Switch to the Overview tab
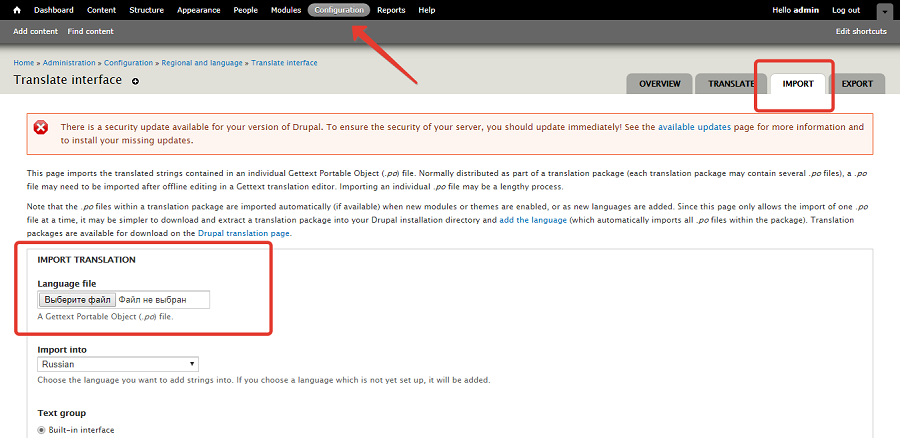 [x=660, y=84]
